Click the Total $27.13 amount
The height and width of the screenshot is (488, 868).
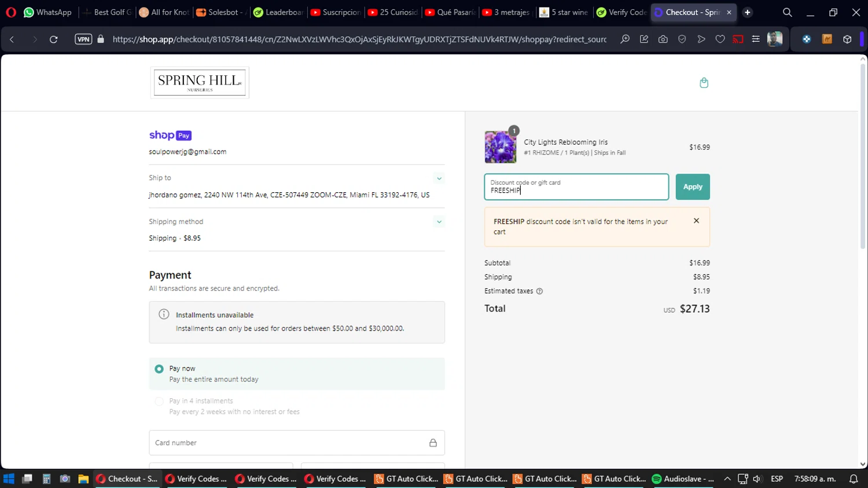click(x=694, y=309)
